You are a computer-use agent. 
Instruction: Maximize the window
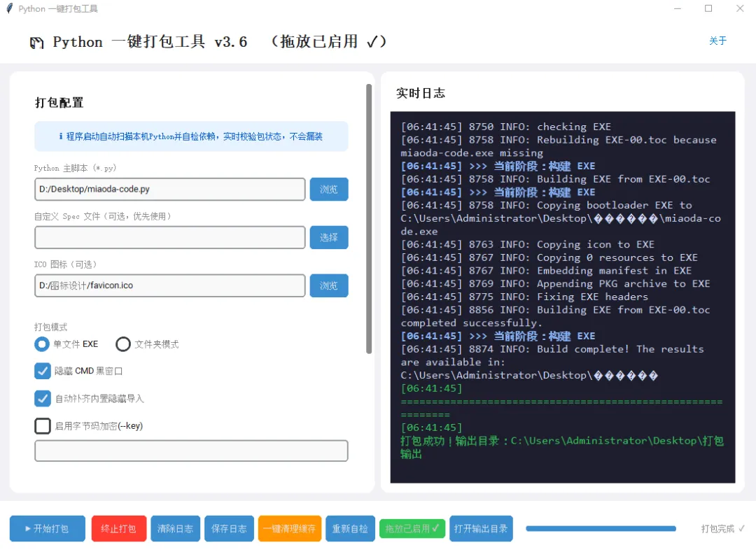pos(708,8)
